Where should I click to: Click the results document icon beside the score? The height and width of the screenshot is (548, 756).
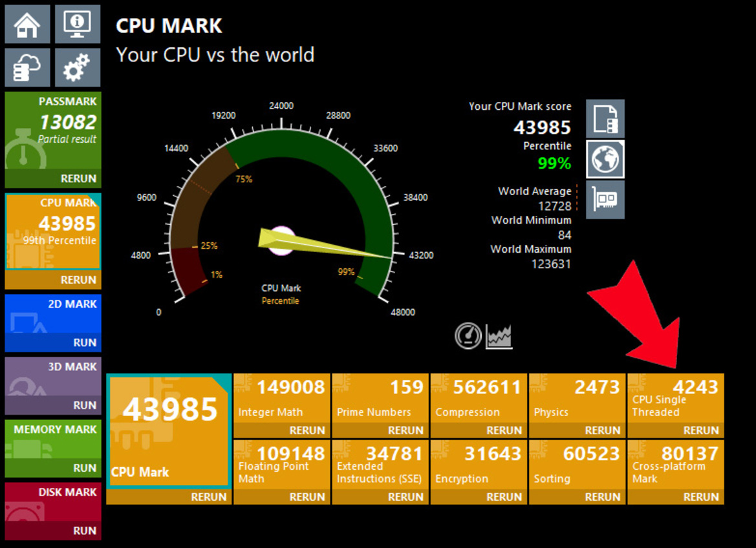(605, 119)
